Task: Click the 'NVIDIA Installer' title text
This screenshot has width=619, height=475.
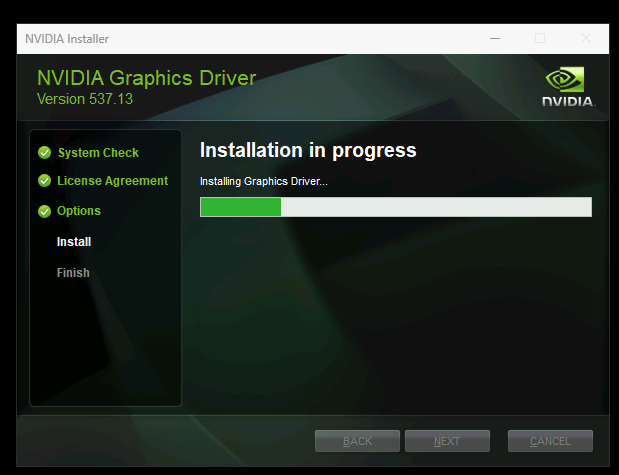Action: pos(67,39)
